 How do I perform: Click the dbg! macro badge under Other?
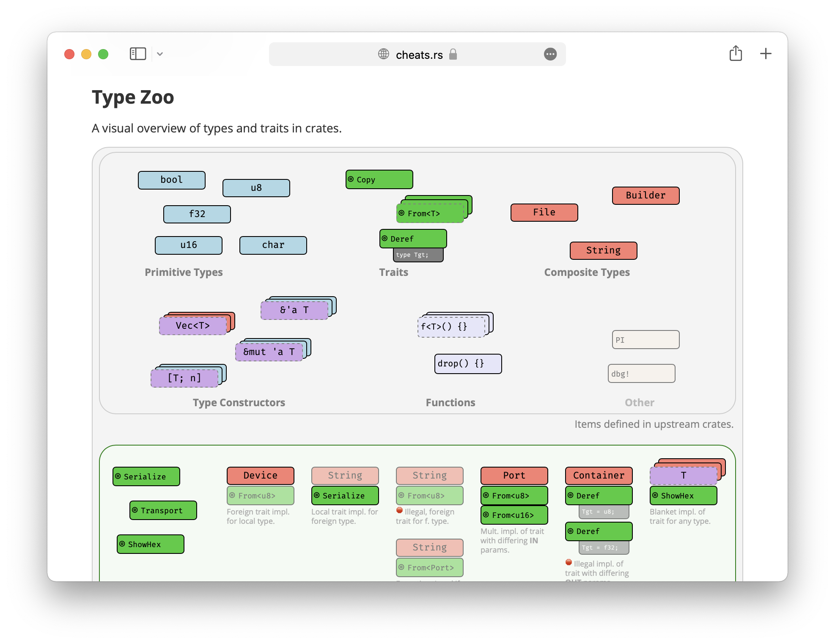click(641, 373)
